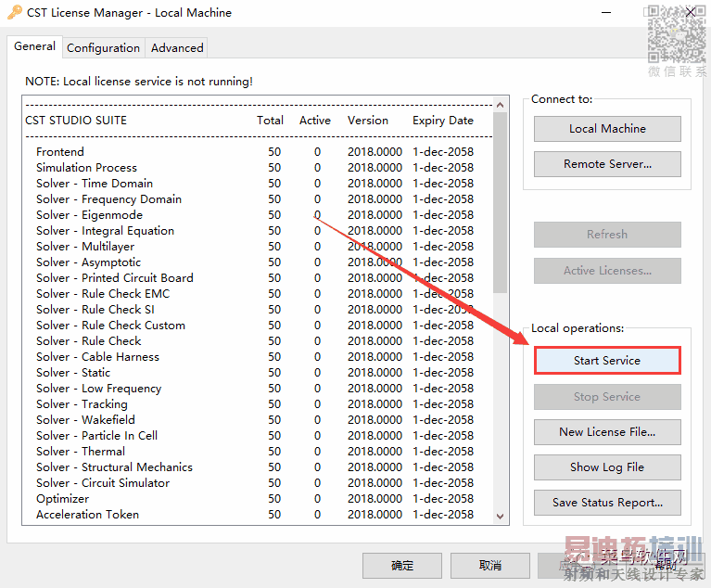
Task: Click the license list scrollbar thumb
Action: click(x=501, y=202)
